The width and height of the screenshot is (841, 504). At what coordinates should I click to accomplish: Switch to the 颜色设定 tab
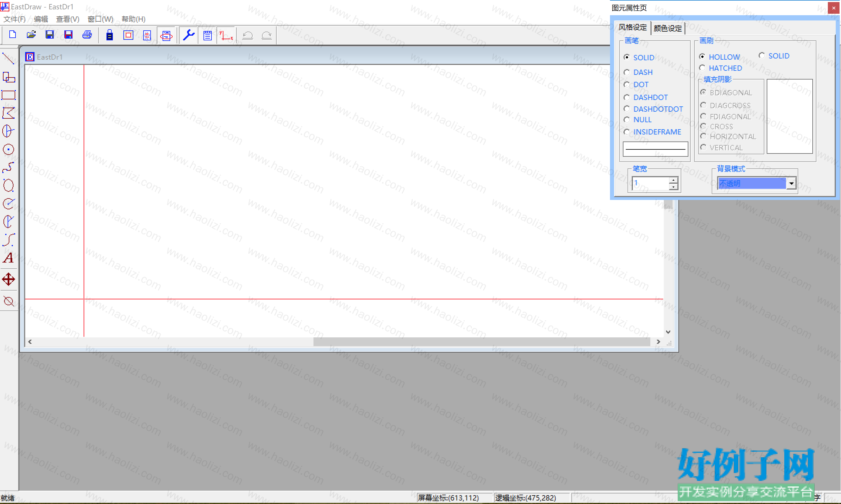click(668, 28)
